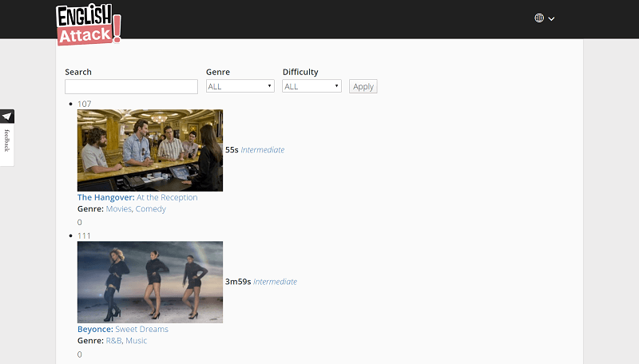The width and height of the screenshot is (639, 364).
Task: Click the feedback paper plane icon
Action: [7, 117]
